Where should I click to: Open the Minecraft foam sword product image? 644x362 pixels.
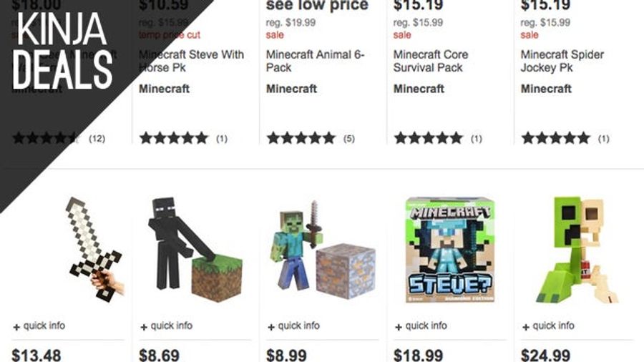pos(94,249)
